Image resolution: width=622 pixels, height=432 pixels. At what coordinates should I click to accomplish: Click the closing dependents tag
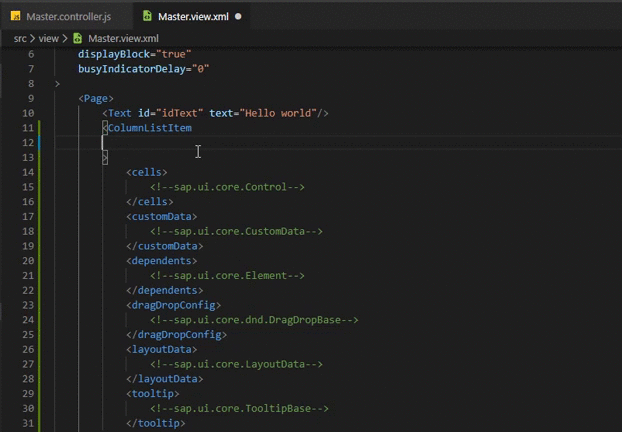(165, 290)
